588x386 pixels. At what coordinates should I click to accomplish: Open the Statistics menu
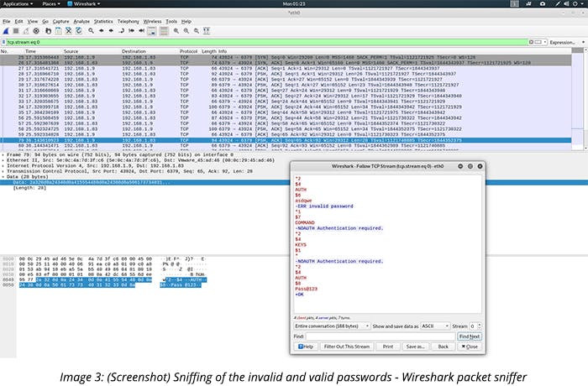[x=103, y=21]
